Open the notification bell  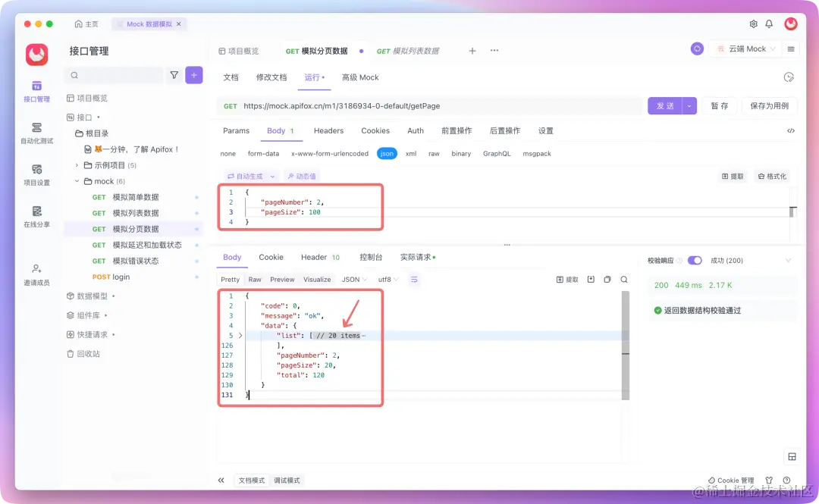point(769,24)
